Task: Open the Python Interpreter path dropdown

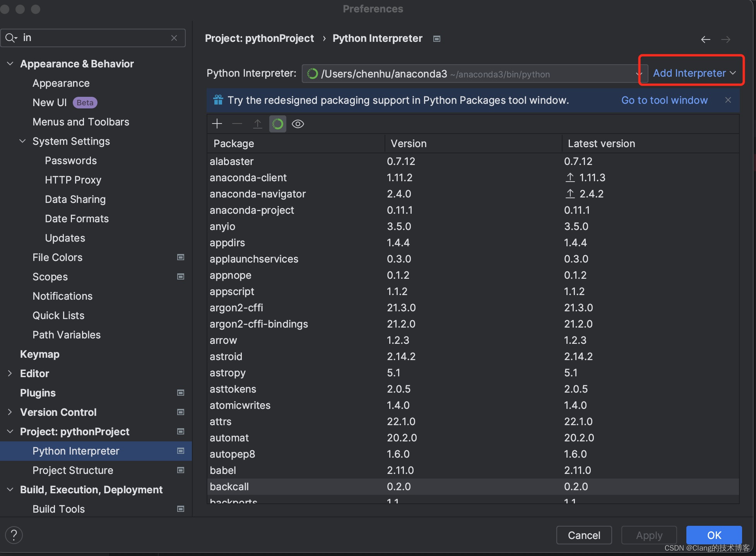Action: [x=475, y=74]
